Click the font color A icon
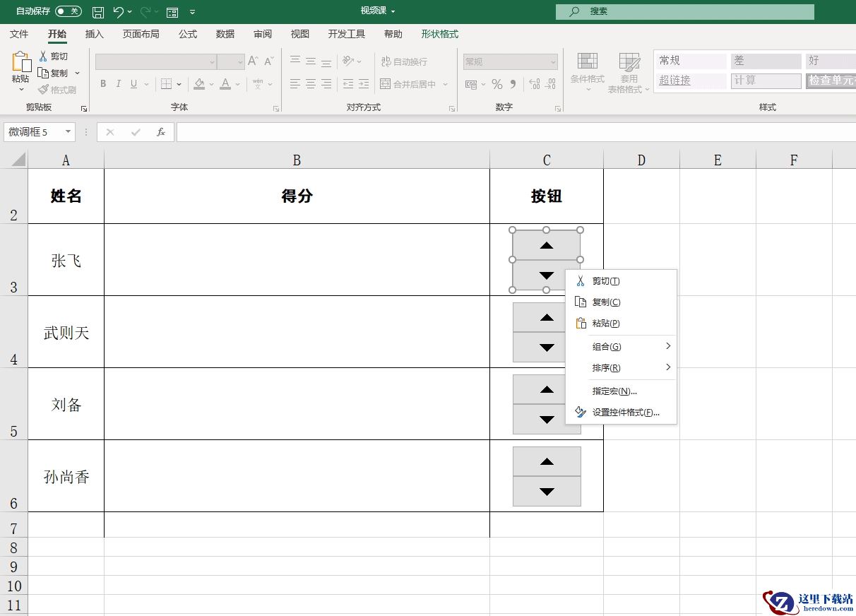Image resolution: width=856 pixels, height=616 pixels. [225, 84]
